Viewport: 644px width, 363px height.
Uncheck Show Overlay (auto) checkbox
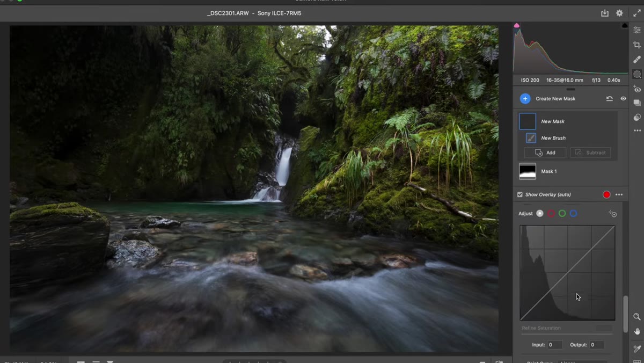[x=519, y=194]
